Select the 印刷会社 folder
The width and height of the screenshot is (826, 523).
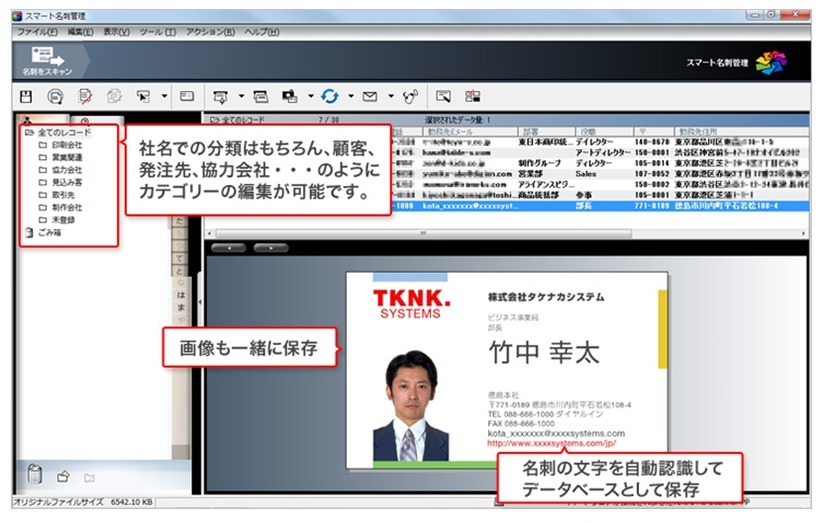coord(61,145)
